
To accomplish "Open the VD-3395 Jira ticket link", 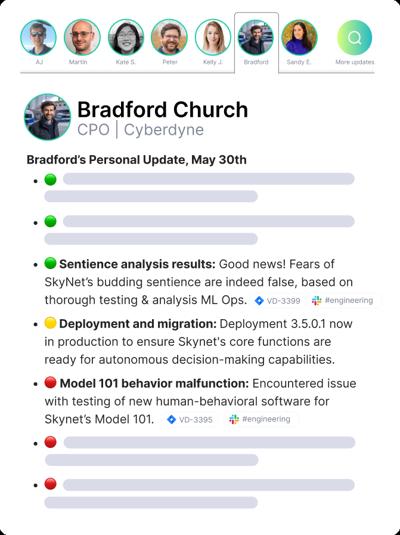I will point(190,419).
